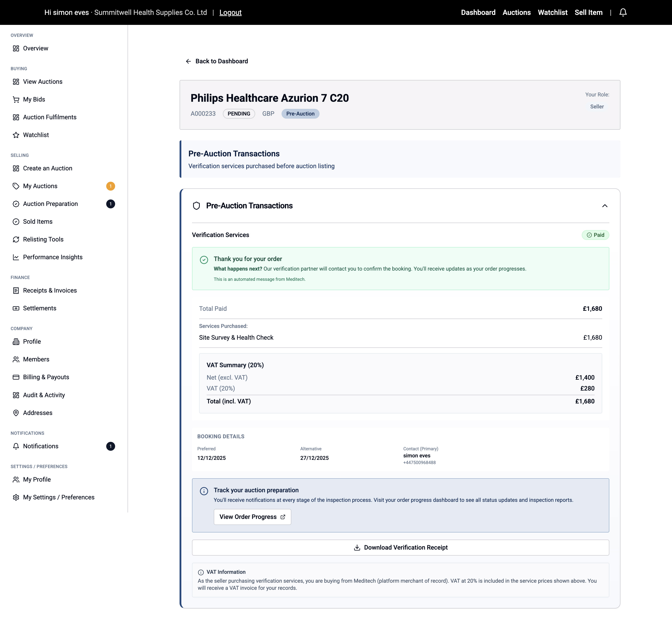Viewport: 672px width, 638px height.
Task: Click the Auction Preparation badge count
Action: point(111,204)
